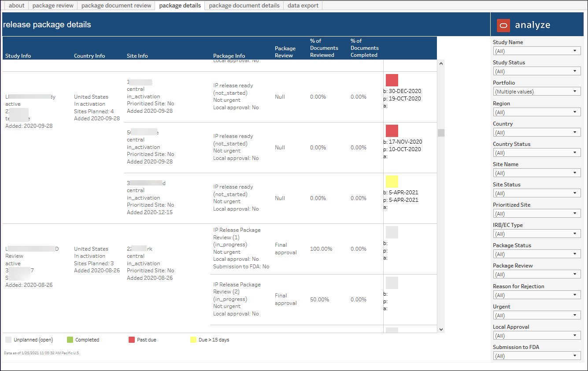Image resolution: width=588 pixels, height=371 pixels.
Task: Click 'Added: 2020-09-28' study text
Action: click(29, 126)
